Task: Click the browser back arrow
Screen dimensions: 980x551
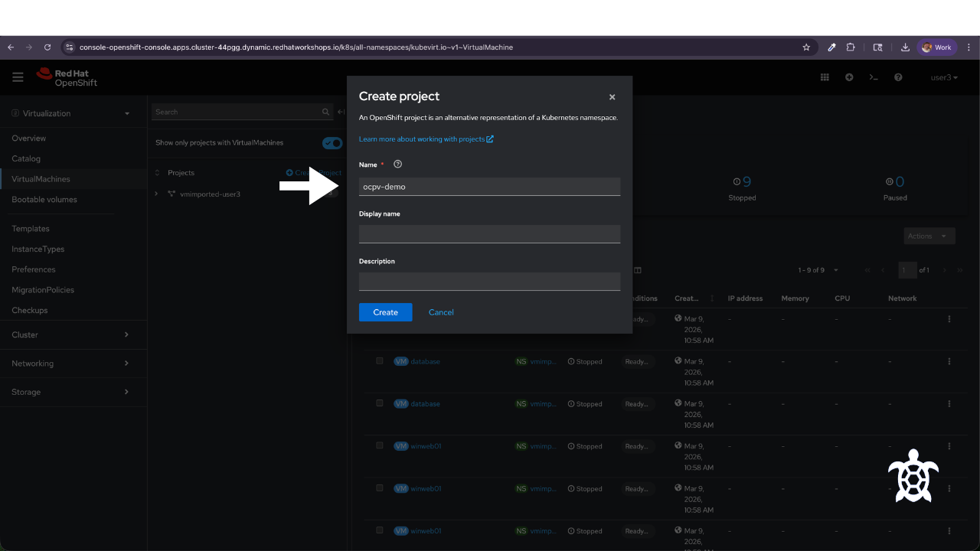Action: 11,47
